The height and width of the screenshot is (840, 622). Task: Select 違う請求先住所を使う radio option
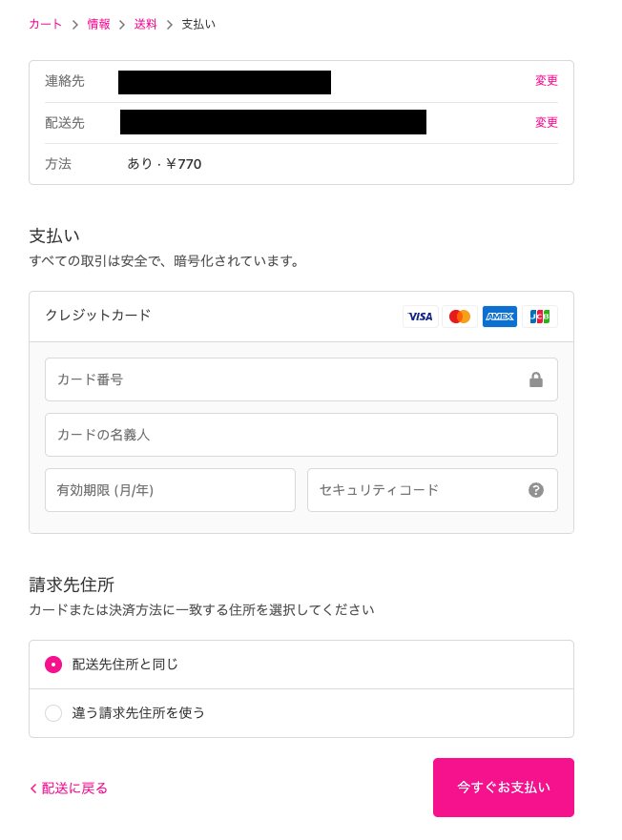(53, 713)
